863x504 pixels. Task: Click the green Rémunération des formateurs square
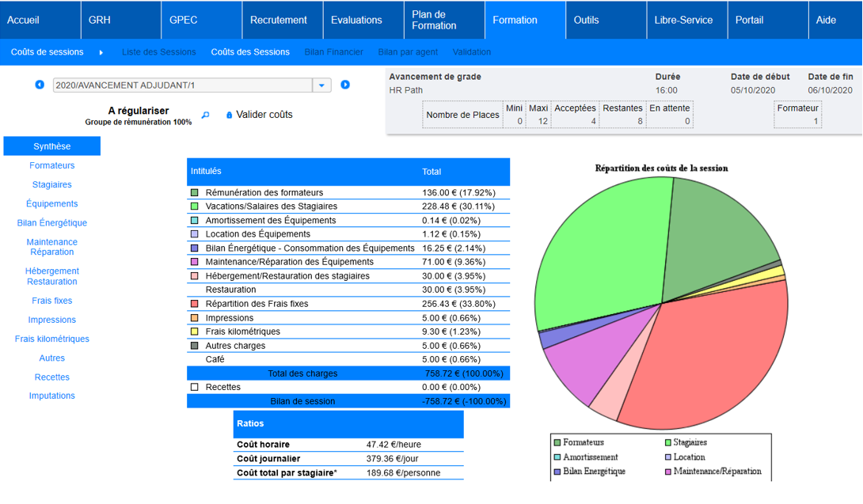[x=195, y=193]
